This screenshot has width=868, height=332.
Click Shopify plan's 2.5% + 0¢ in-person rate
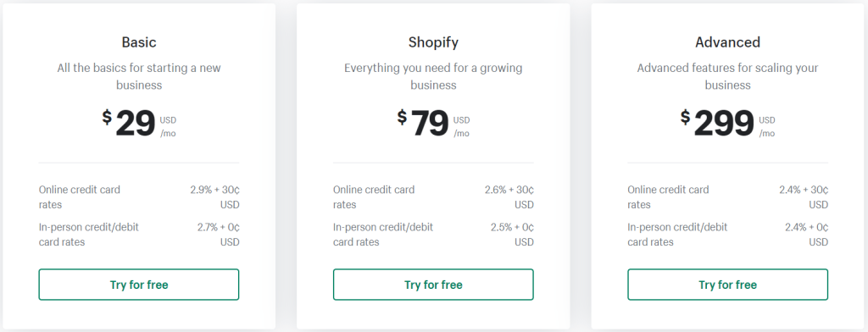coord(512,235)
